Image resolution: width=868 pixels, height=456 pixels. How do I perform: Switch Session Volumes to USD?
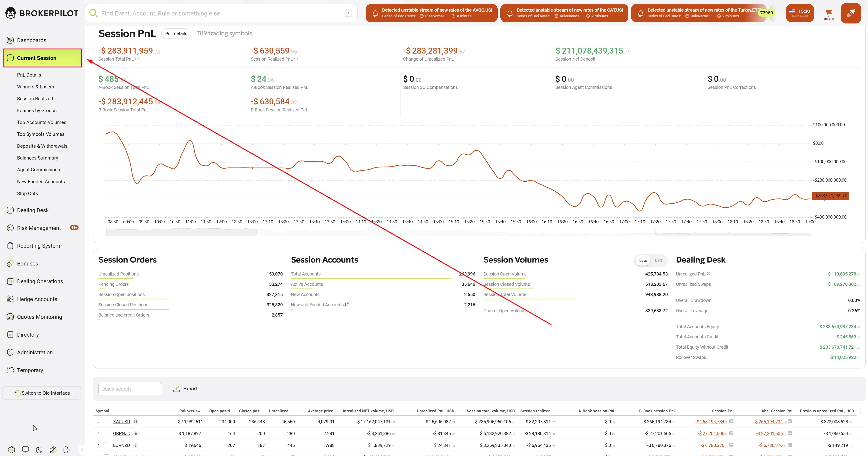point(658,260)
